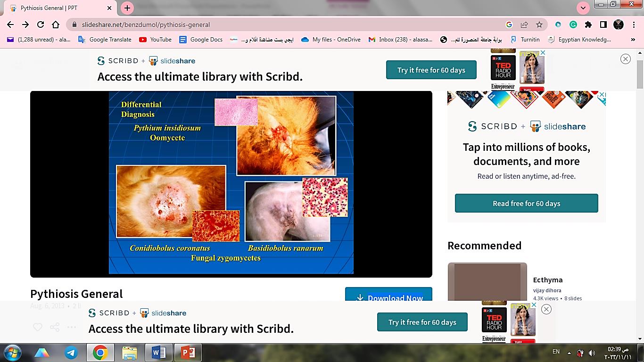644x362 pixels.
Task: Expand the tab search dropdown
Action: coord(584,8)
